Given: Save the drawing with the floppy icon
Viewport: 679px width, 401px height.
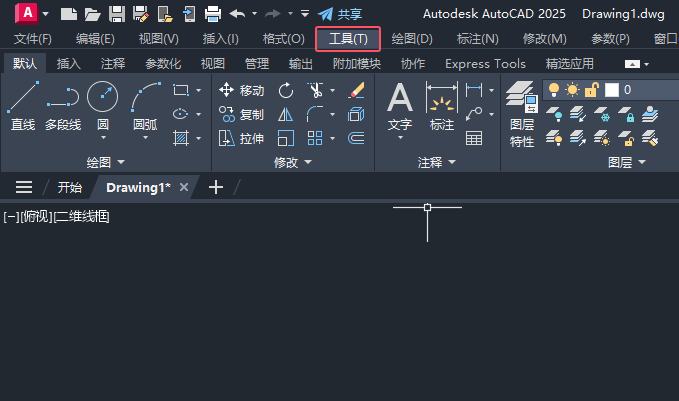Looking at the screenshot, I should pyautogui.click(x=116, y=14).
